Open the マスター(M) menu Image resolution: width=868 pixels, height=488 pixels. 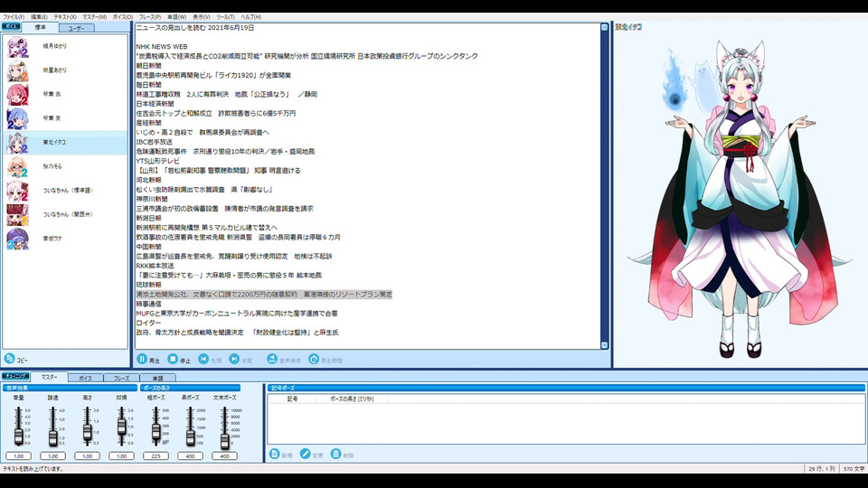[x=94, y=17]
